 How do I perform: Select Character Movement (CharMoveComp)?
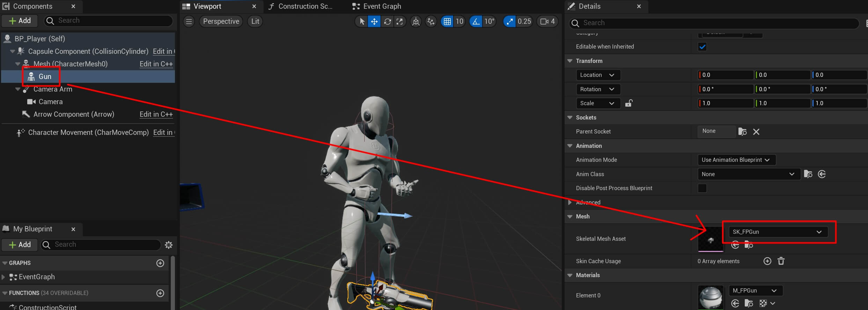pos(88,132)
